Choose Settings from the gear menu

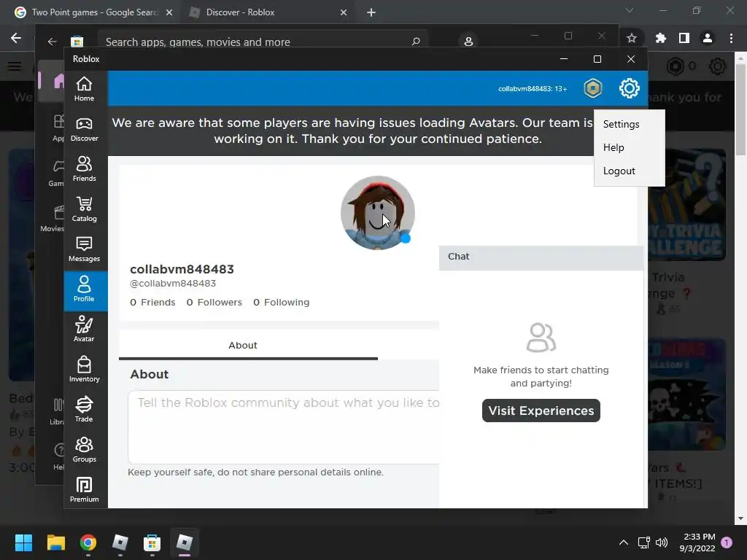pos(622,124)
